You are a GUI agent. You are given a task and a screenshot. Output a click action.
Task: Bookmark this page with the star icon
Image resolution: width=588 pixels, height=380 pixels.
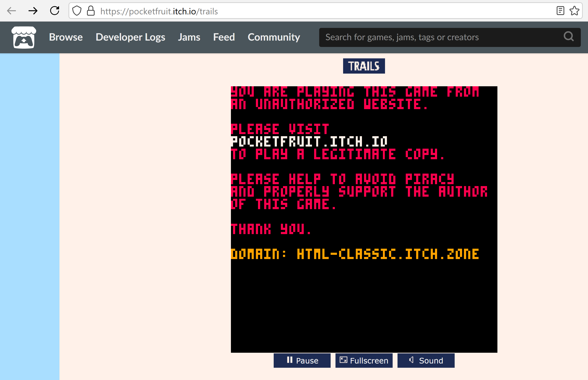tap(574, 11)
